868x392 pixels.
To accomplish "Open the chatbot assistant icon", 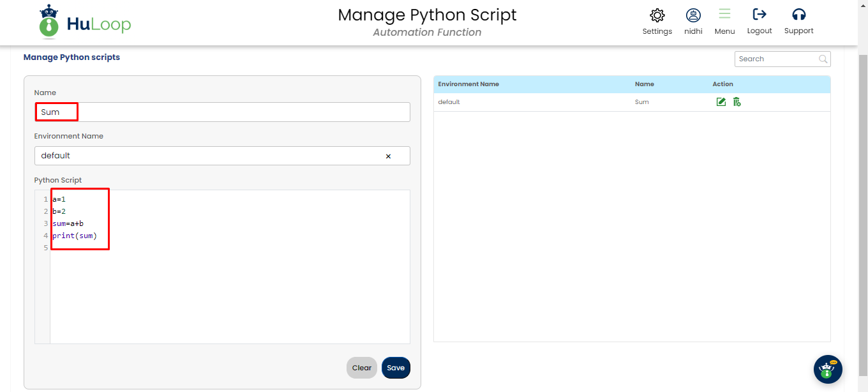I will (x=828, y=369).
